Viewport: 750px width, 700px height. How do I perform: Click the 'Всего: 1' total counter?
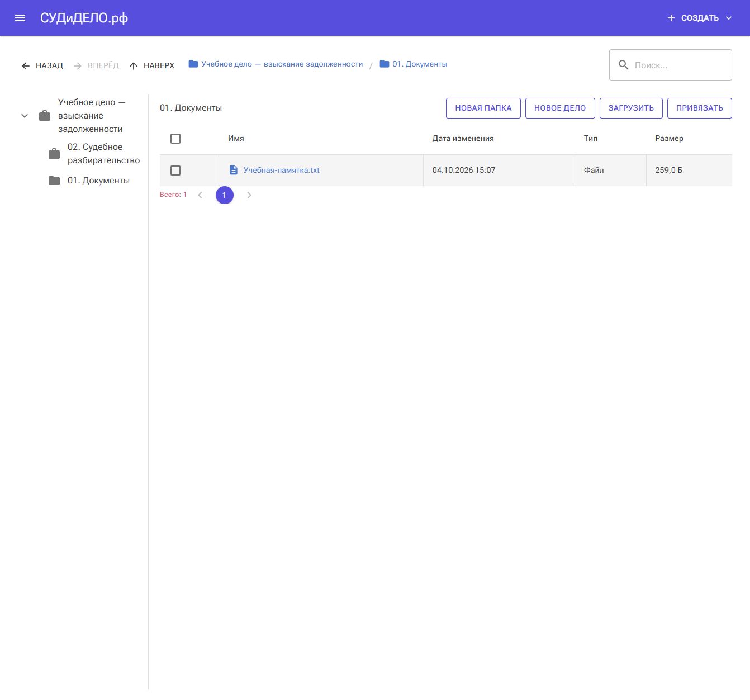click(x=173, y=195)
